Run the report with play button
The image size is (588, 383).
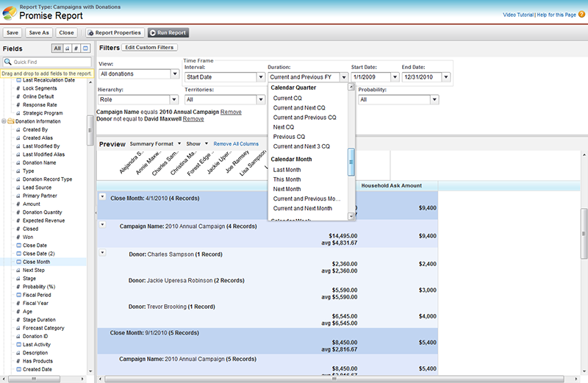point(168,32)
